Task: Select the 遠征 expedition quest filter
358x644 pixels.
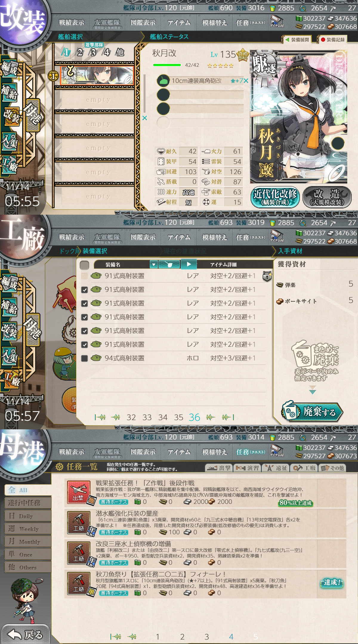Action: (x=276, y=468)
